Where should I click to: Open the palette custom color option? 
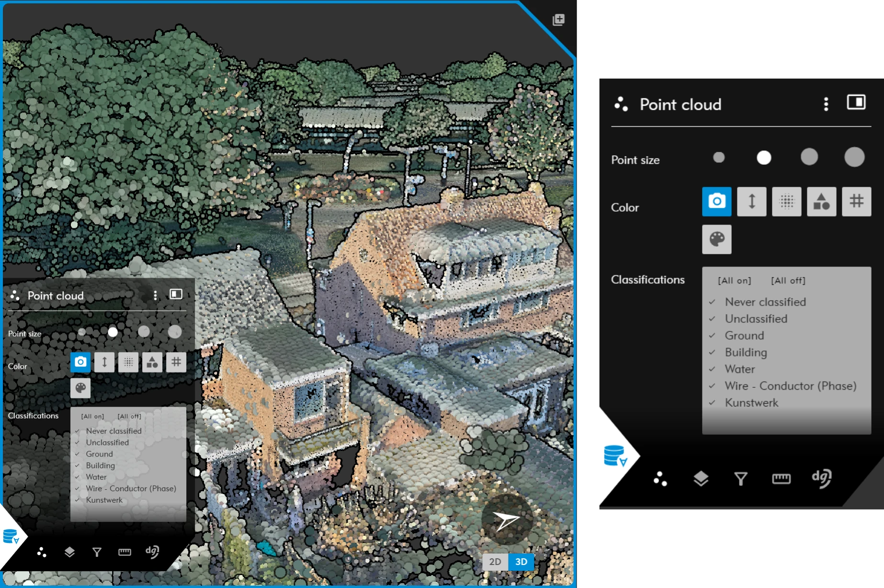pos(716,239)
